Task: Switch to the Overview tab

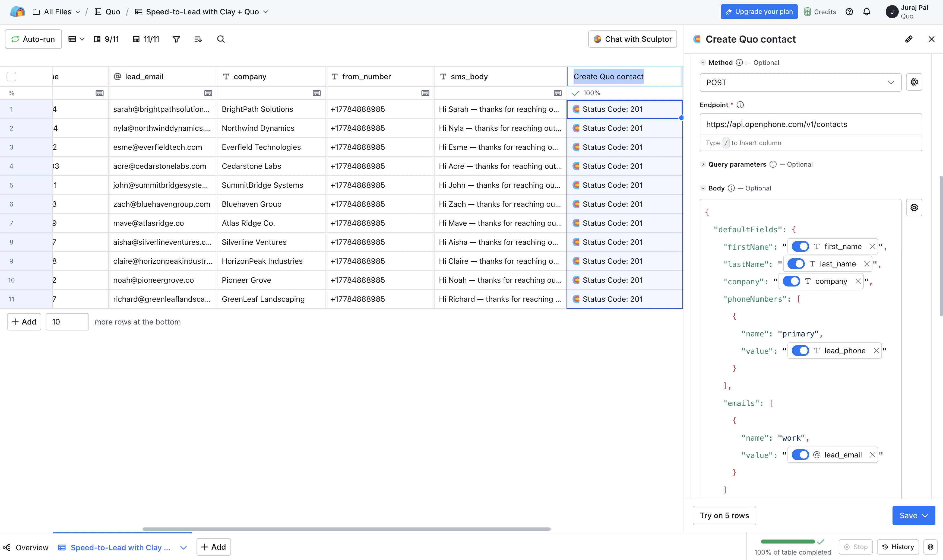Action: 26,547
